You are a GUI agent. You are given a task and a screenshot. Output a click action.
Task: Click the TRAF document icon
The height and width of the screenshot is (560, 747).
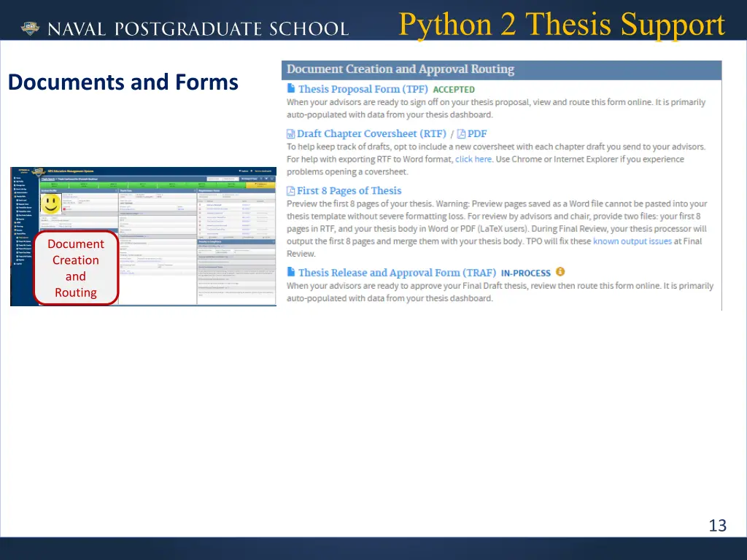point(291,272)
